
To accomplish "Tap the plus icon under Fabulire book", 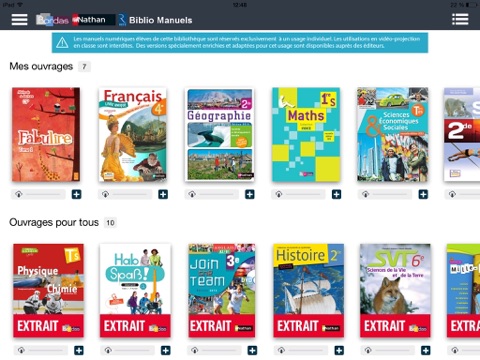I will [x=76, y=194].
